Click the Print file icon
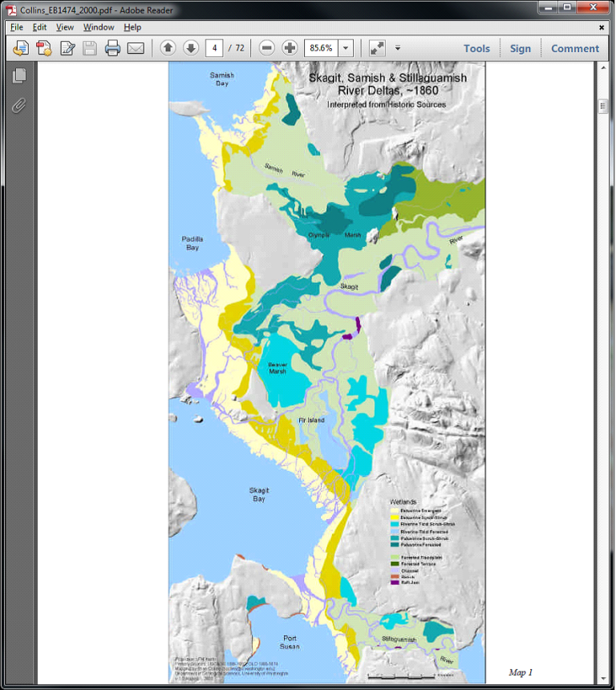616x690 pixels. pos(112,48)
